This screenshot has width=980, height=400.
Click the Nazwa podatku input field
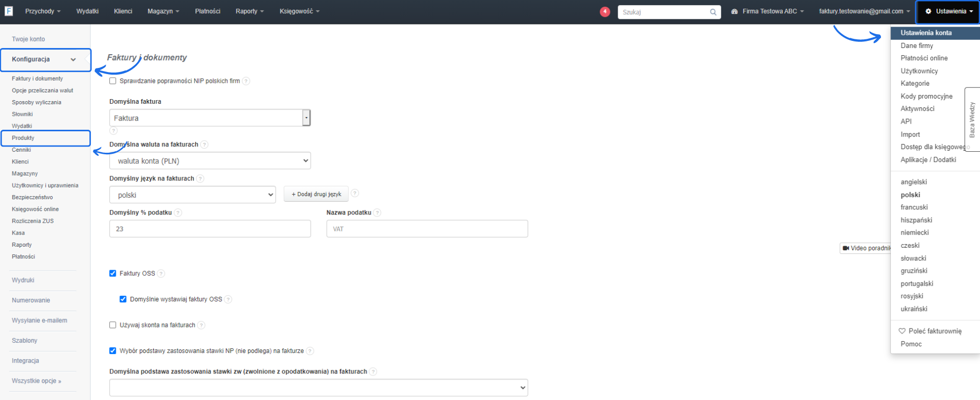tap(427, 229)
